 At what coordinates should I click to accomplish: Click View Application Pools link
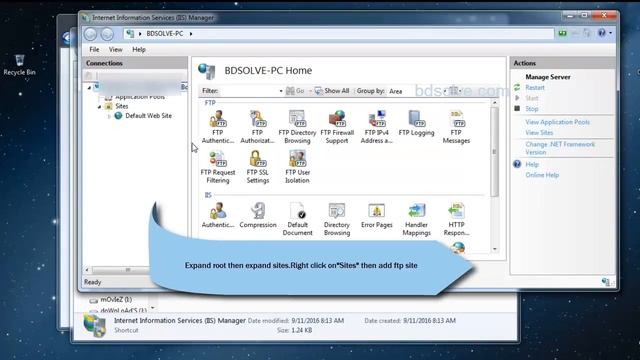pos(558,122)
